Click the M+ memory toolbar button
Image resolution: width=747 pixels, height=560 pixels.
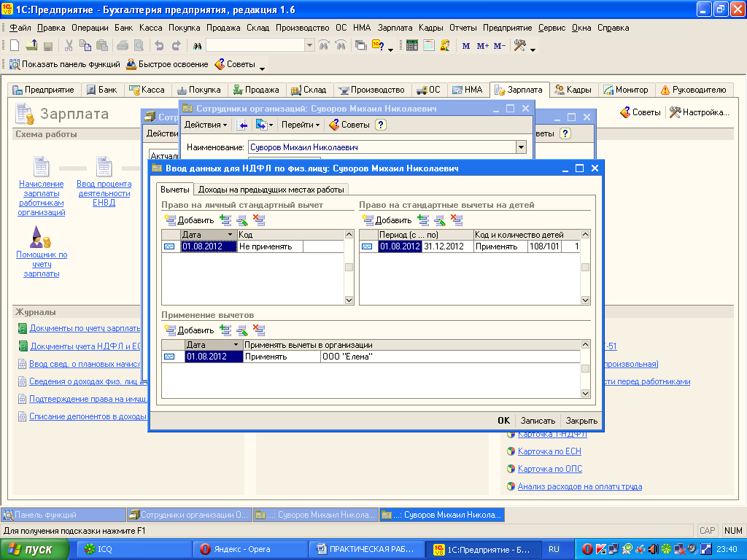pyautogui.click(x=483, y=46)
